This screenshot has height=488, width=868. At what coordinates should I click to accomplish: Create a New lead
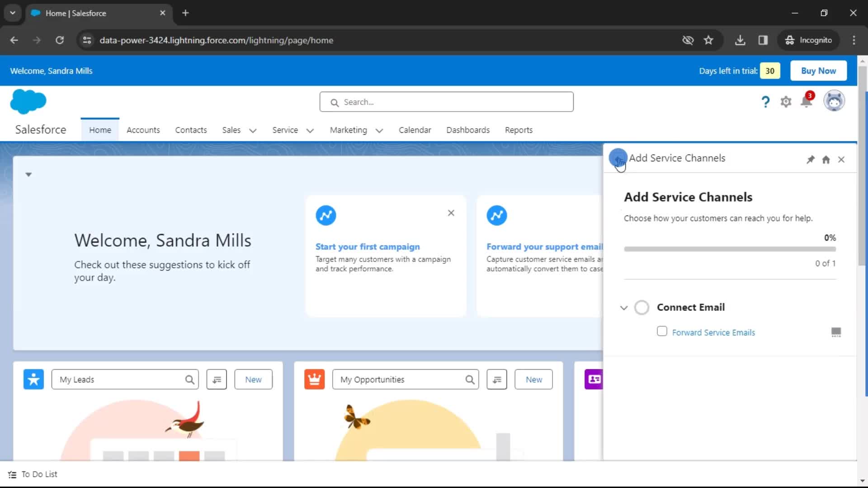pyautogui.click(x=253, y=380)
